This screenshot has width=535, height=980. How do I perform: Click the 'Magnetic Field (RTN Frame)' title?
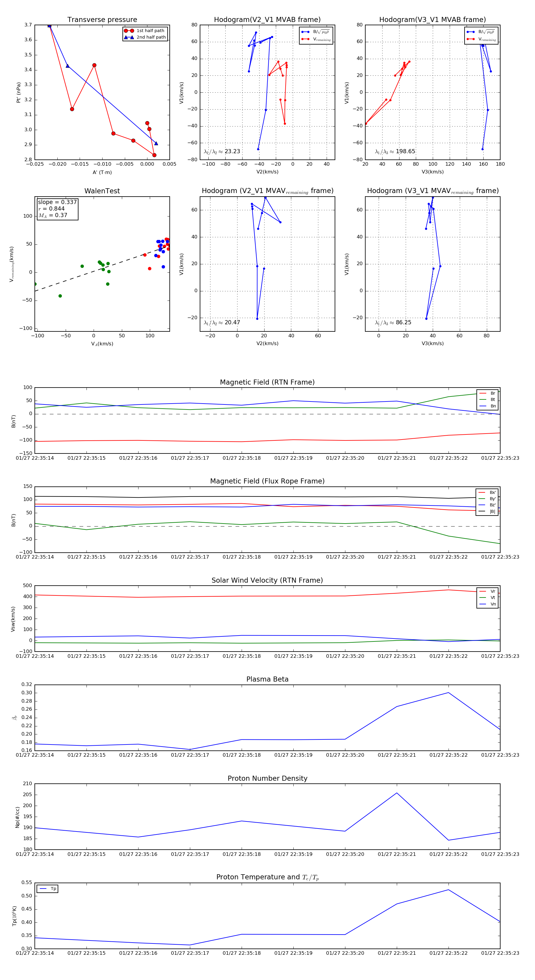tap(267, 382)
